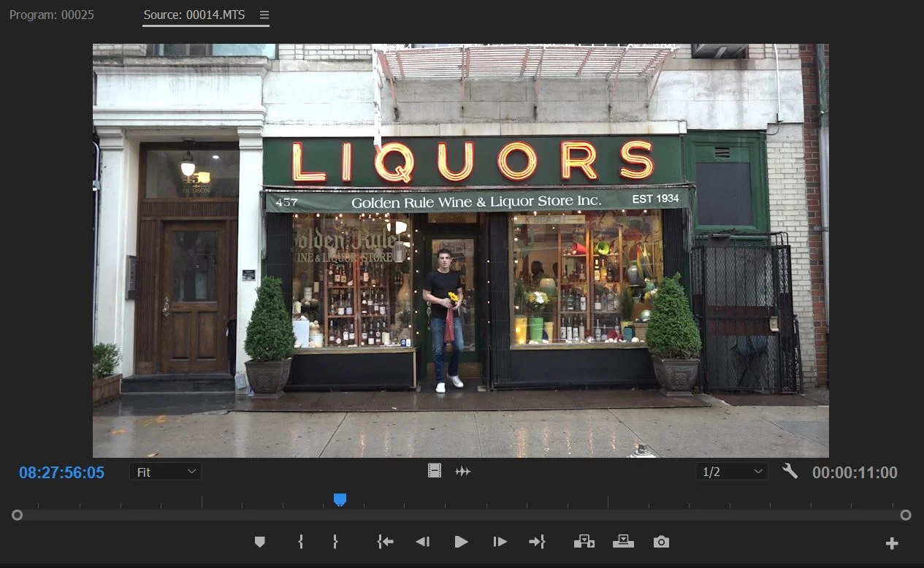
Task: Step back one frame
Action: pos(422,542)
